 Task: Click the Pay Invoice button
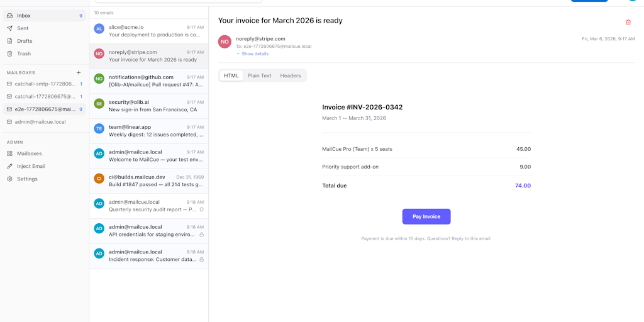(426, 216)
